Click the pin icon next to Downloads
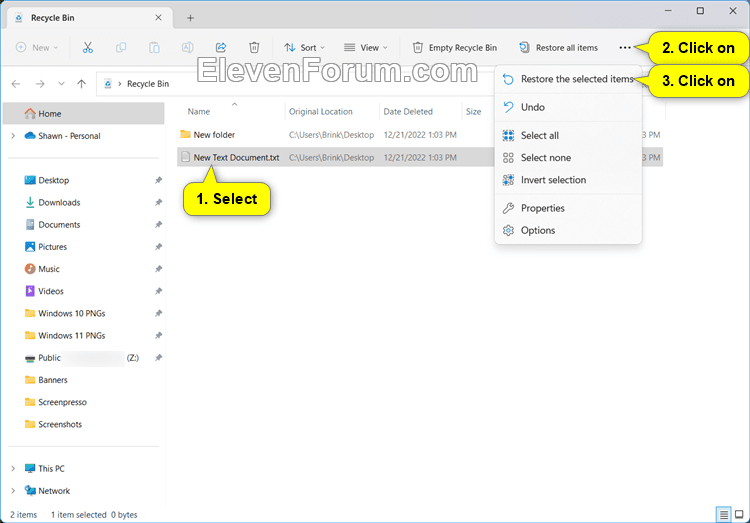The height and width of the screenshot is (523, 750). (x=158, y=202)
